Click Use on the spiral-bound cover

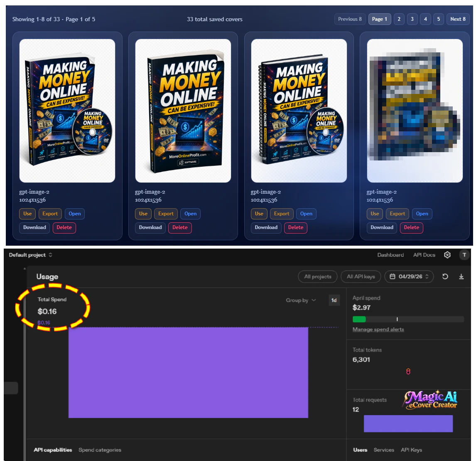259,214
